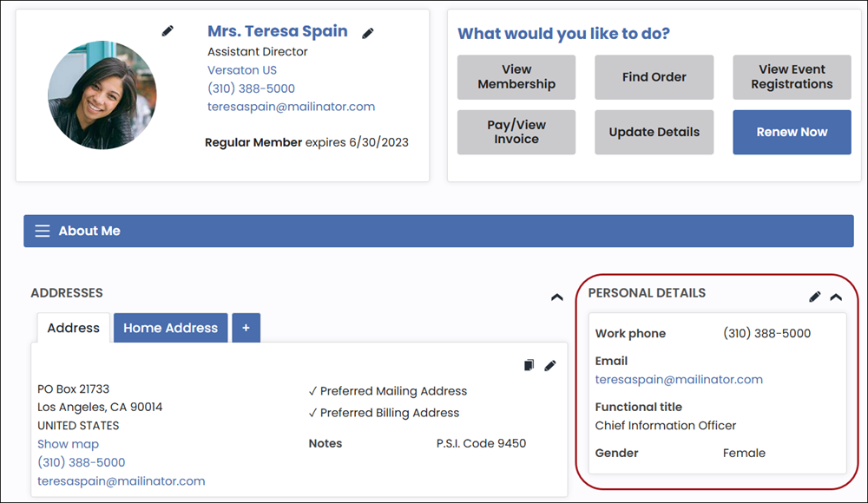Select the Address tab

(73, 328)
